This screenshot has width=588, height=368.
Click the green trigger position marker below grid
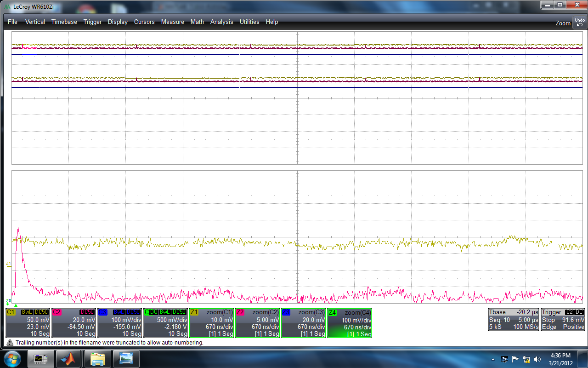click(16, 305)
